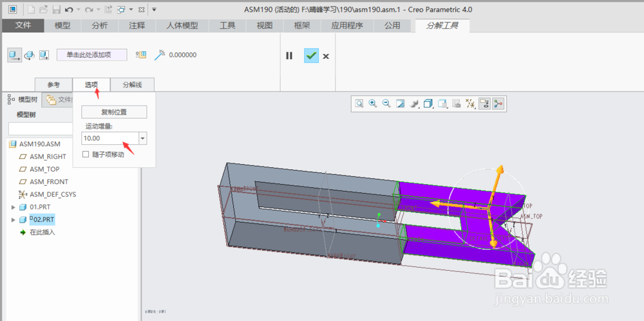The height and width of the screenshot is (321, 644).
Task: Click the 复制位置 button
Action: [114, 112]
